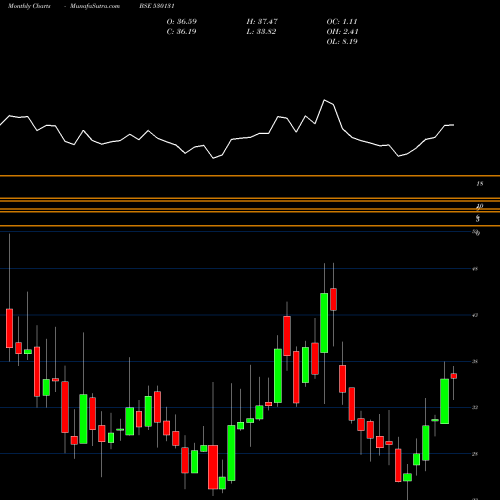Click the "43" price axis label
This screenshot has height=500, width=500.
coord(475,315)
